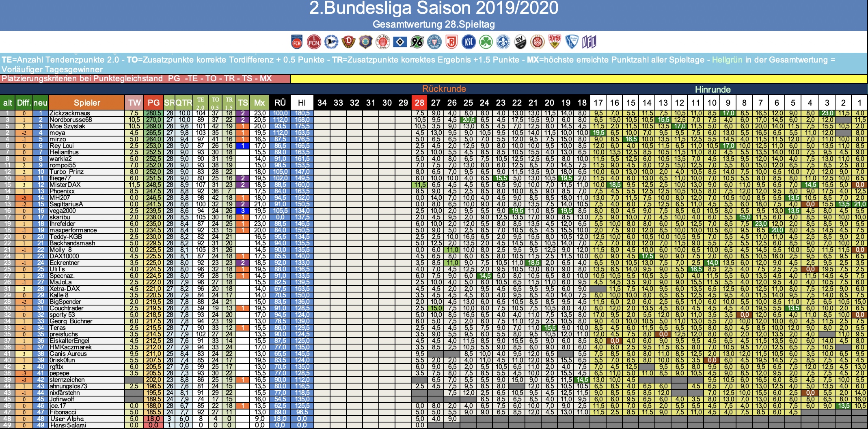The image size is (868, 429).
Task: Click the FC Heidenheim (FCH) club logo
Action: [x=297, y=42]
